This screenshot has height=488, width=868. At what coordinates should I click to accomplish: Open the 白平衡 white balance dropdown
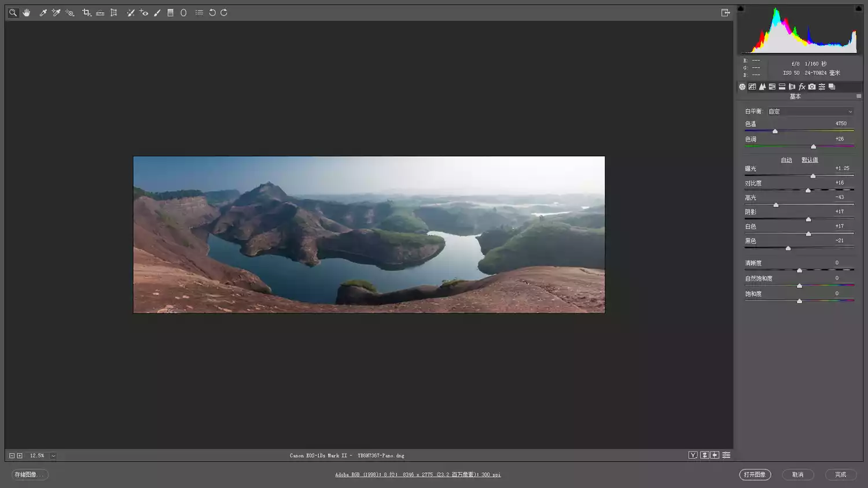(x=810, y=112)
